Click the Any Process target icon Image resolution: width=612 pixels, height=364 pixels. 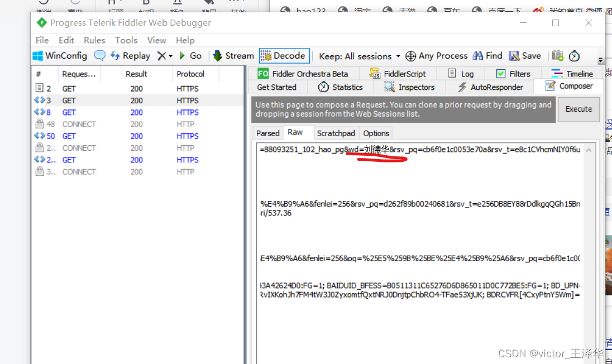click(410, 56)
